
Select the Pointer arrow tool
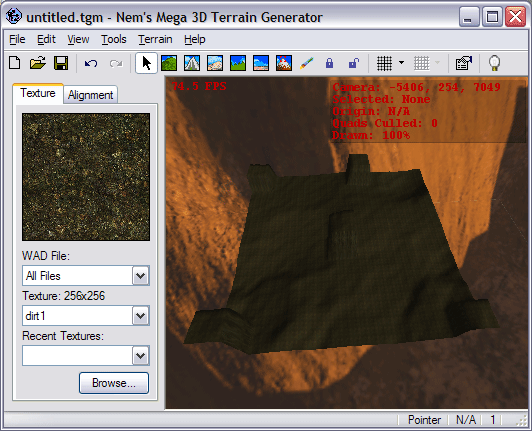point(146,63)
